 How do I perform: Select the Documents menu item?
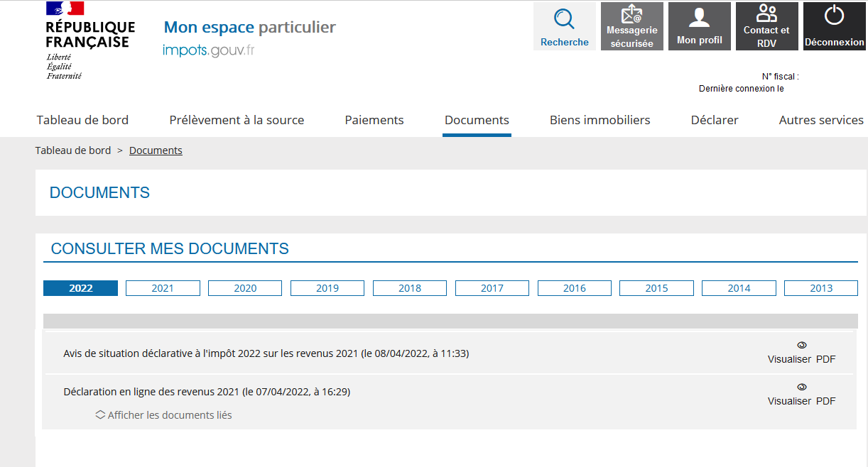477,120
